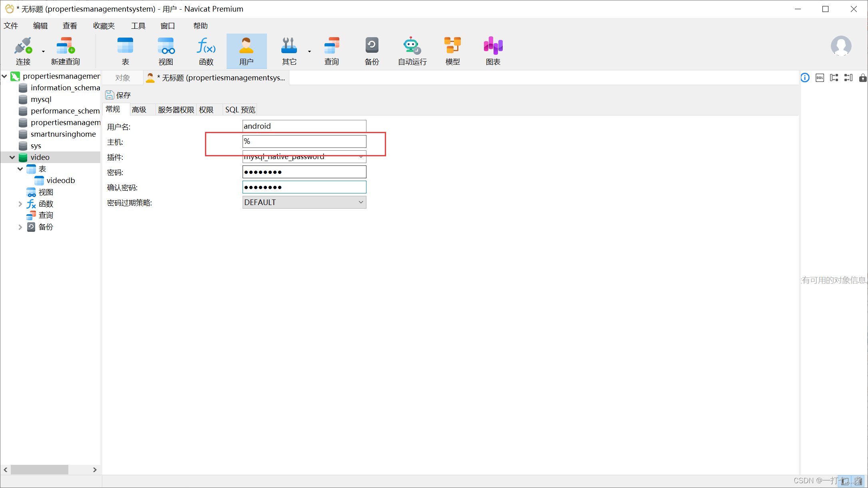Click the user avatar profile icon
The width and height of the screenshot is (868, 488).
(841, 46)
